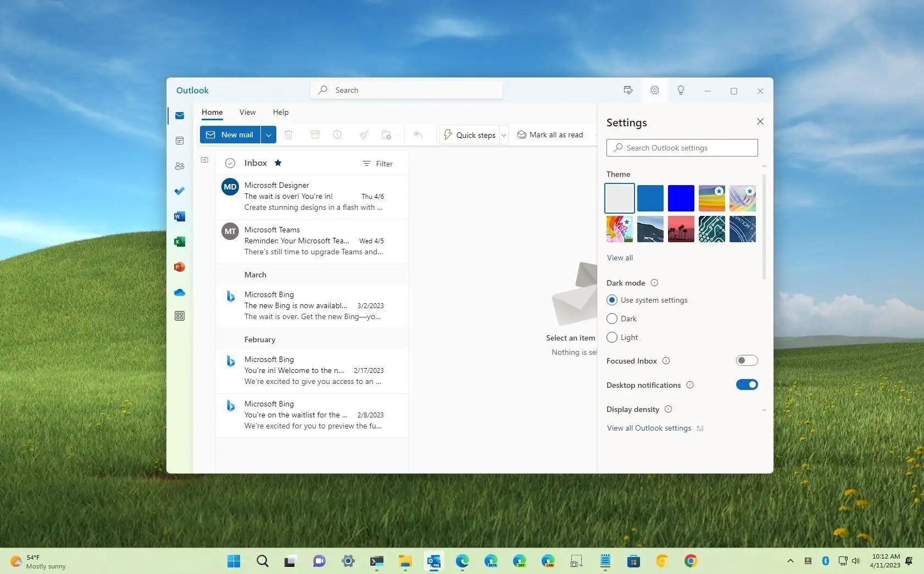Disable the Desktop notifications toggle
This screenshot has width=924, height=574.
747,384
